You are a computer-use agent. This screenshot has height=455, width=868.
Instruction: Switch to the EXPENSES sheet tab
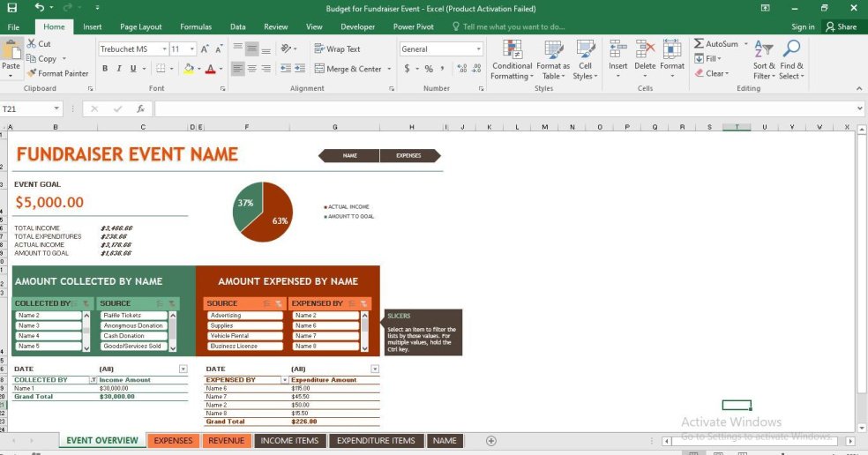tap(173, 441)
